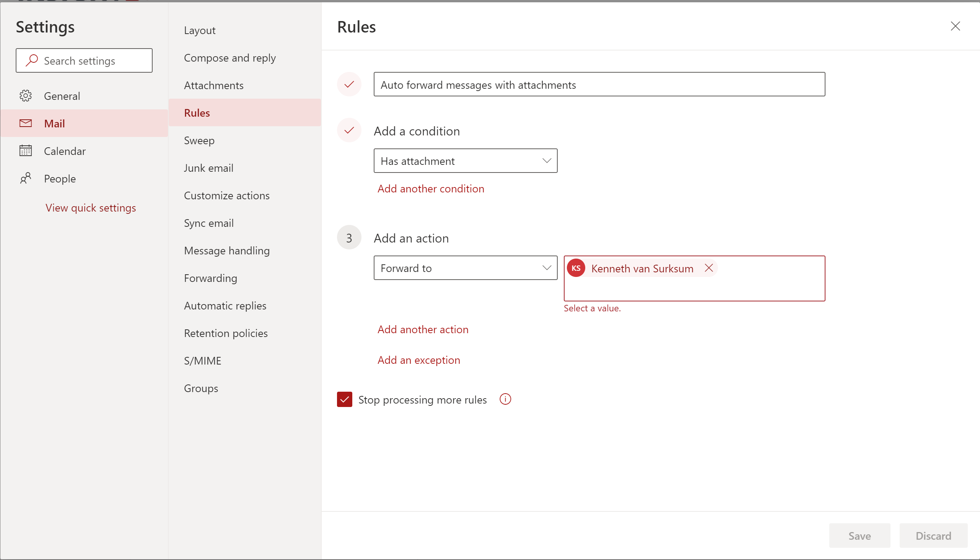The width and height of the screenshot is (980, 560).
Task: Click the Calendar grid icon
Action: [x=25, y=150]
